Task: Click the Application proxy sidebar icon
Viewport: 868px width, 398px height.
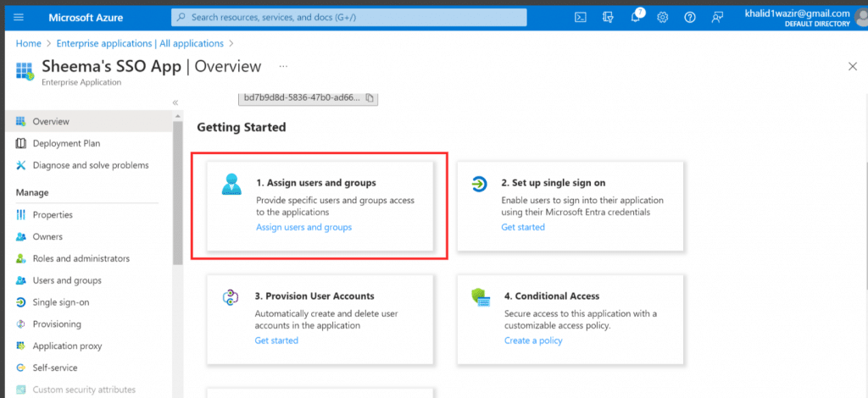Action: (x=21, y=346)
